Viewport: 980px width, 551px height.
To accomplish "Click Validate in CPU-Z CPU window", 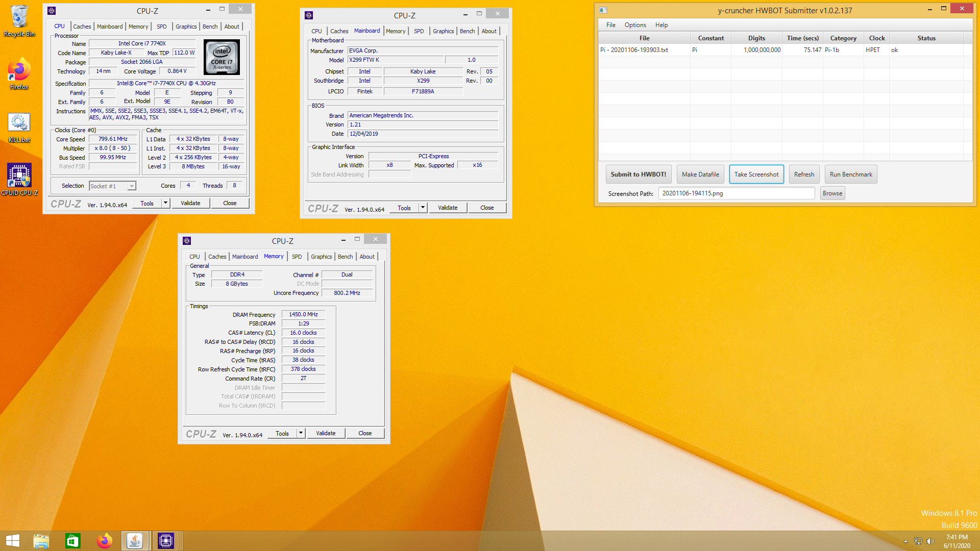I will tap(190, 203).
